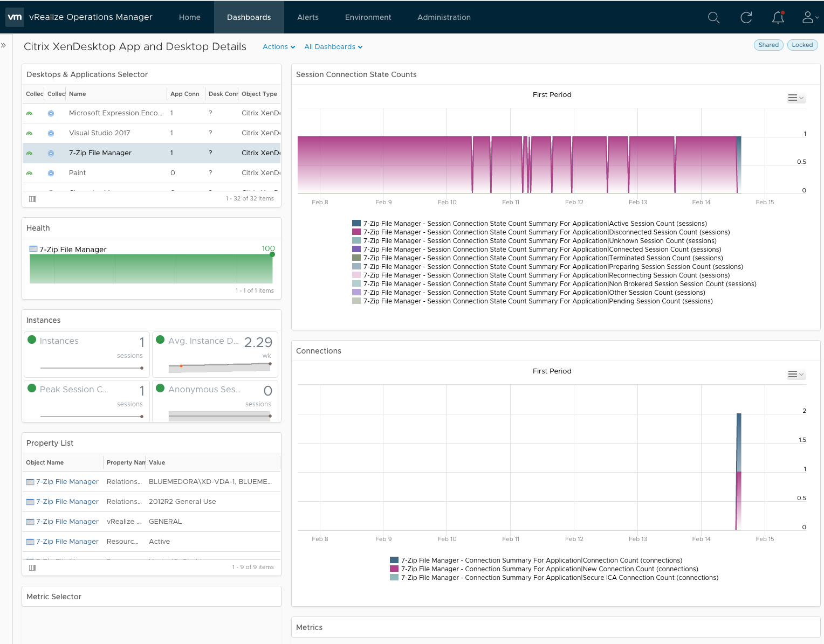
Task: Click object icon in Active property row
Action: pyautogui.click(x=30, y=542)
